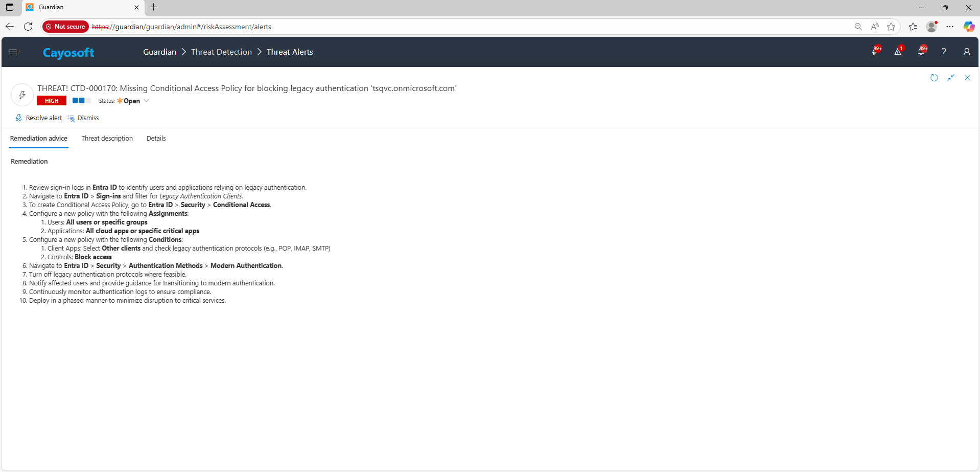
Task: Click the Cayosoft logo
Action: [68, 52]
